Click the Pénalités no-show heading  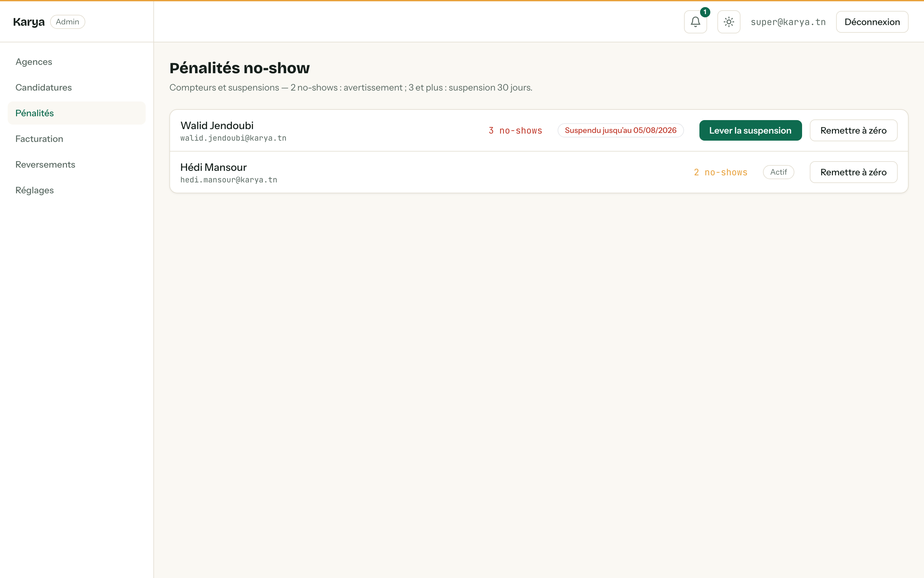pos(239,68)
